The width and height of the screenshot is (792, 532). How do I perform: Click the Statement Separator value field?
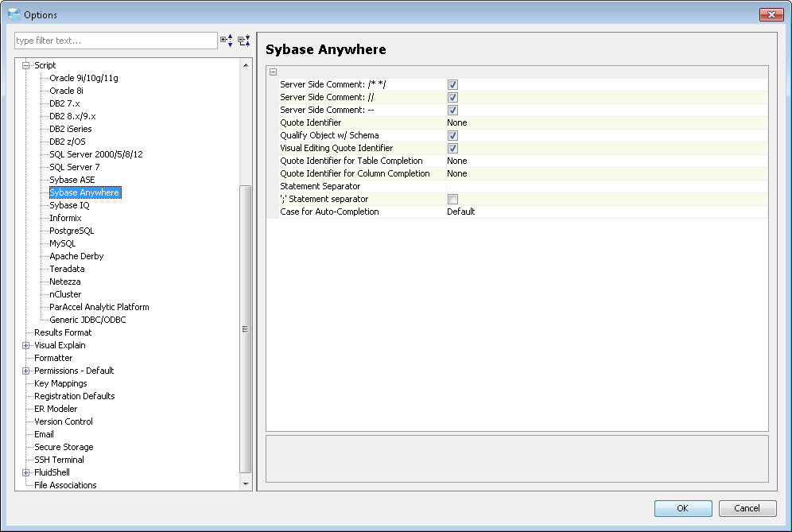[608, 186]
